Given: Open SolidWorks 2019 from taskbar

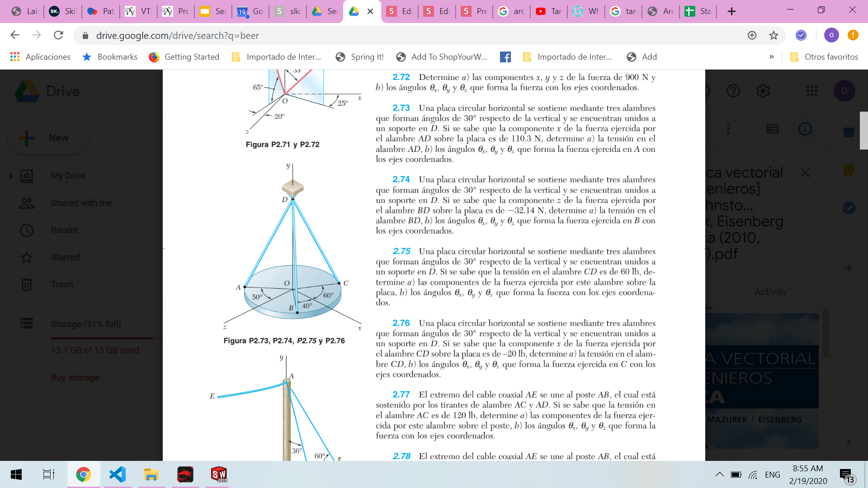Looking at the screenshot, I should pos(219,474).
